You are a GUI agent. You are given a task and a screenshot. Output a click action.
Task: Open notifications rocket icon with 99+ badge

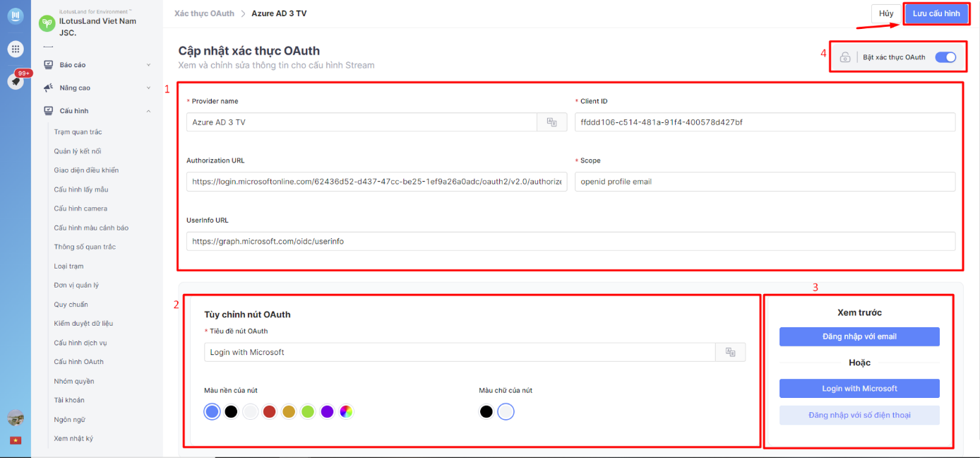click(x=15, y=81)
